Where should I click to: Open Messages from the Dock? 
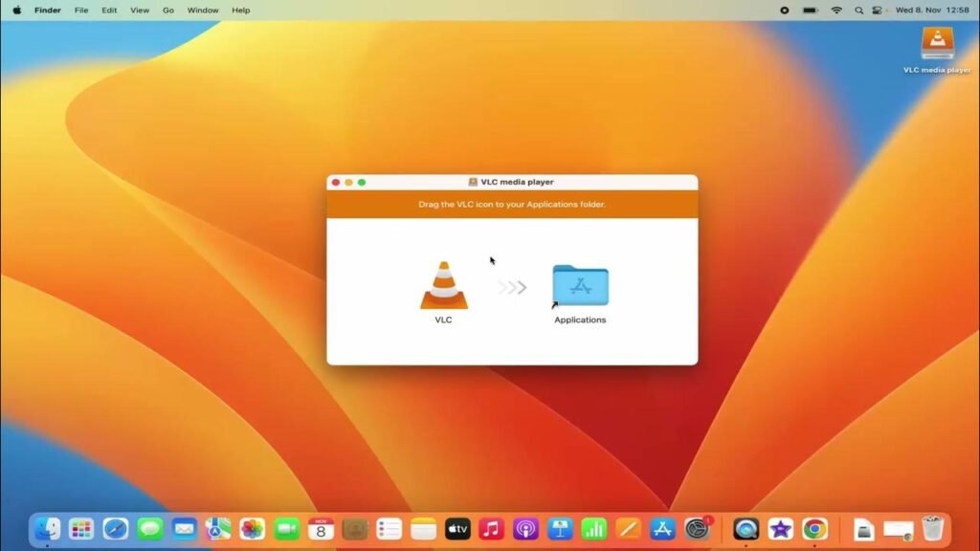click(x=149, y=528)
